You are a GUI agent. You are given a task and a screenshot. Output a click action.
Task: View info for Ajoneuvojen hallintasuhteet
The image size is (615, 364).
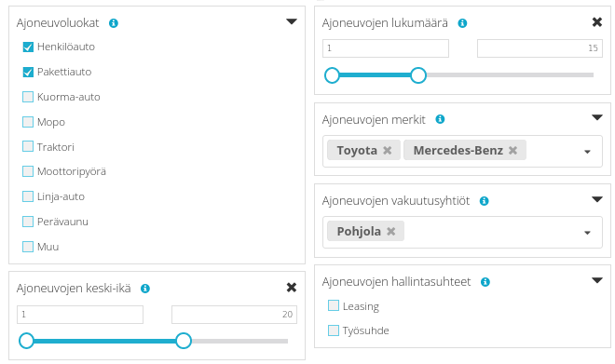point(485,282)
